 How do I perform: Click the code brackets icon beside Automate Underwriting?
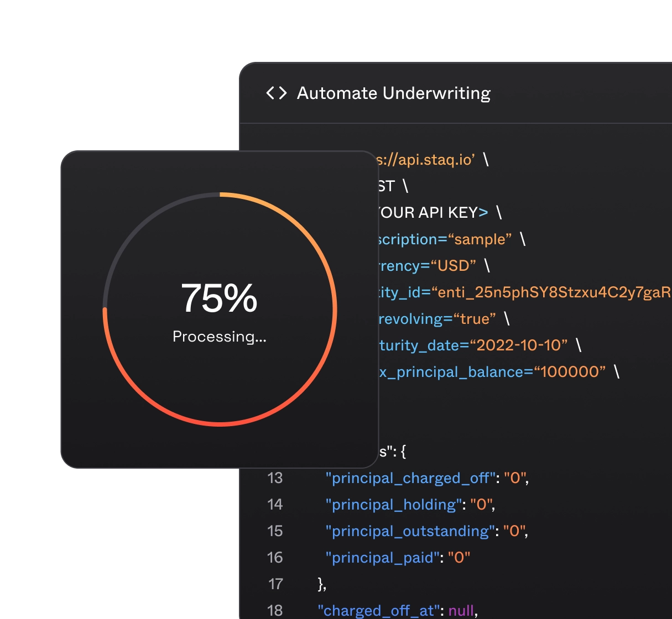[x=276, y=93]
